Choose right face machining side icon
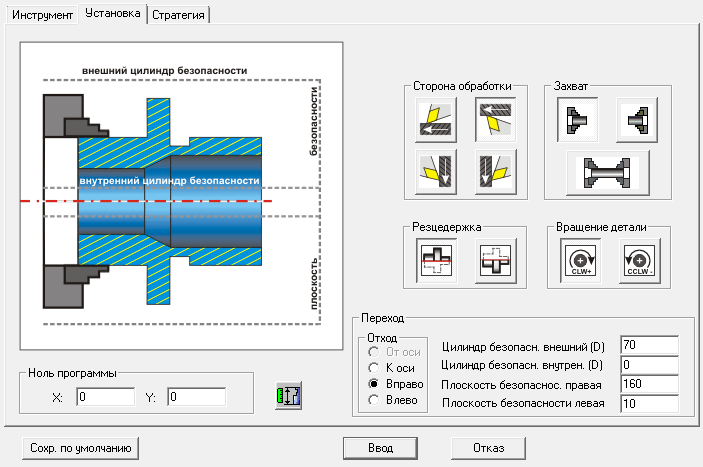Viewport: 703px width, 467px height. point(495,172)
